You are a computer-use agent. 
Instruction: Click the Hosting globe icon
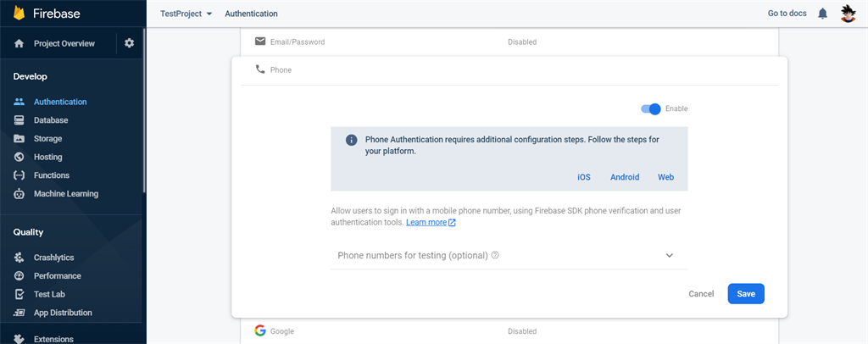tap(19, 157)
